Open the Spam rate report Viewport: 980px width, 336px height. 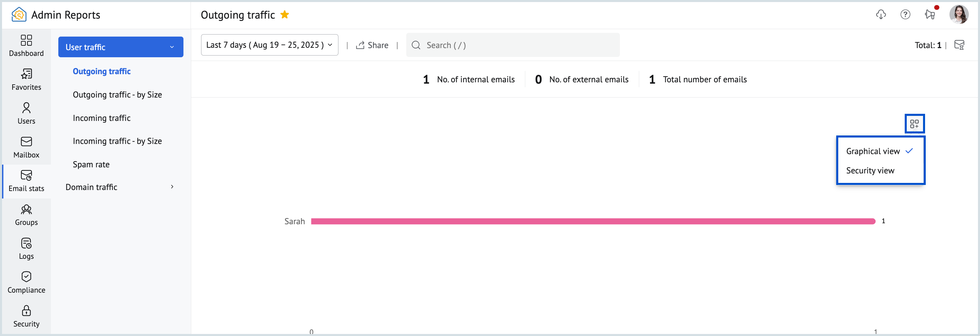coord(91,164)
